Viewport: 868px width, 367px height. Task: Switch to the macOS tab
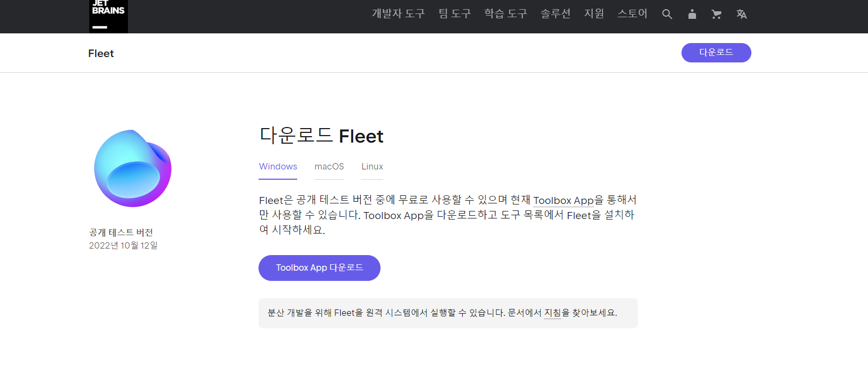[329, 167]
